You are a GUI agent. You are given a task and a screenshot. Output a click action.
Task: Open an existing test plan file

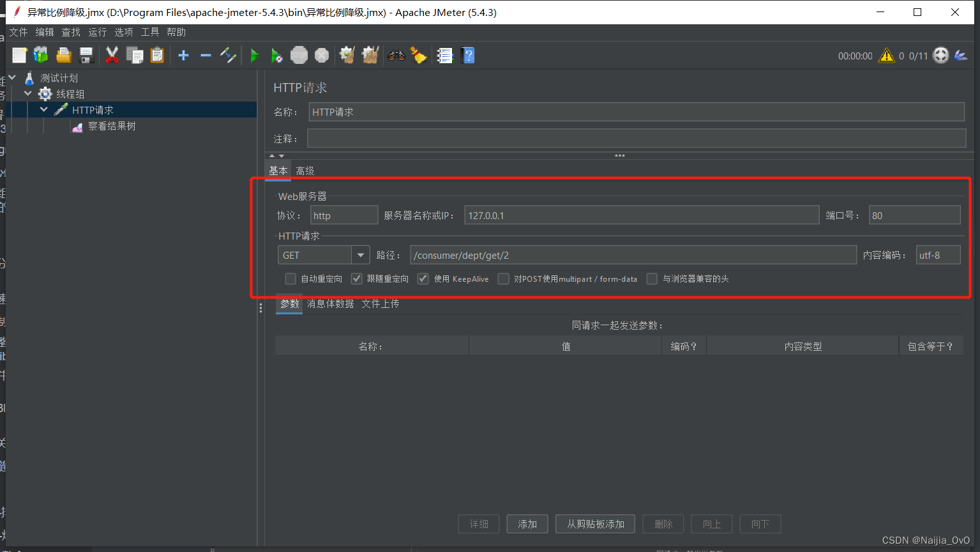click(64, 56)
